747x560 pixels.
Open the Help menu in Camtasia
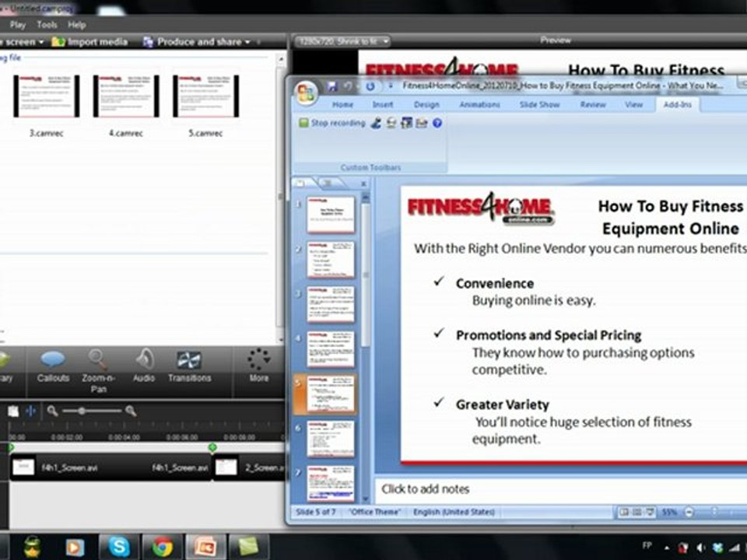(76, 25)
